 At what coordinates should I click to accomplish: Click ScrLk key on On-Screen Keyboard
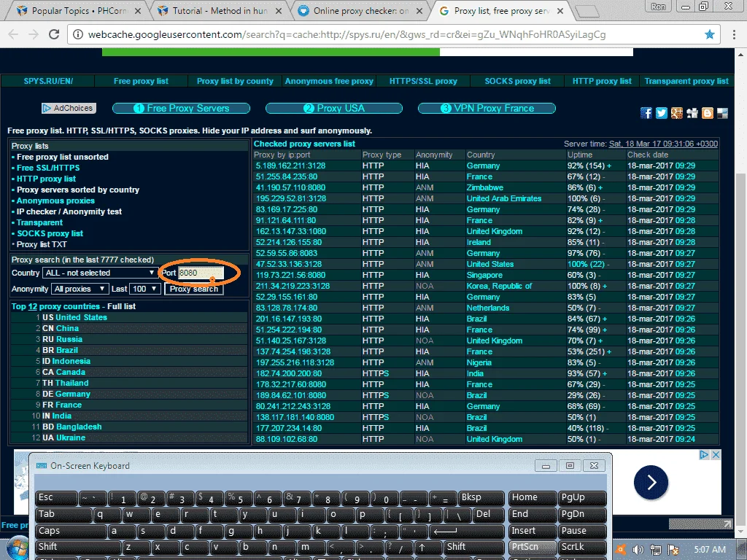581,547
